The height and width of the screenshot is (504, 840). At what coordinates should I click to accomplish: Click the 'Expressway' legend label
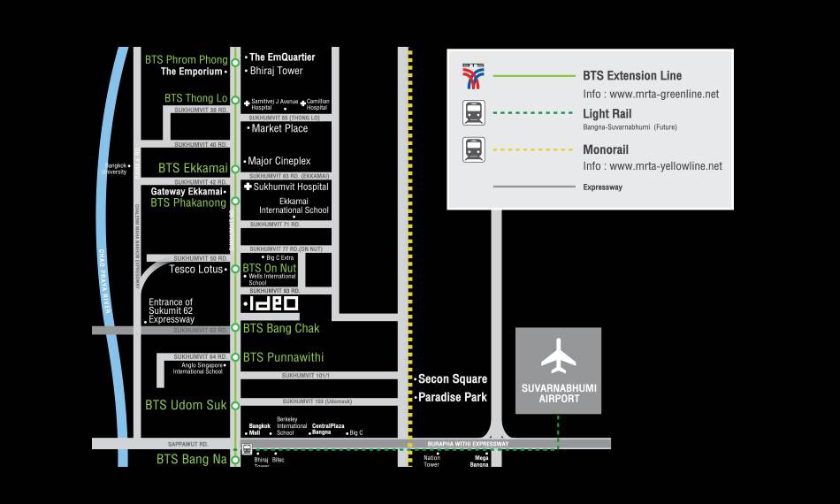pyautogui.click(x=603, y=187)
